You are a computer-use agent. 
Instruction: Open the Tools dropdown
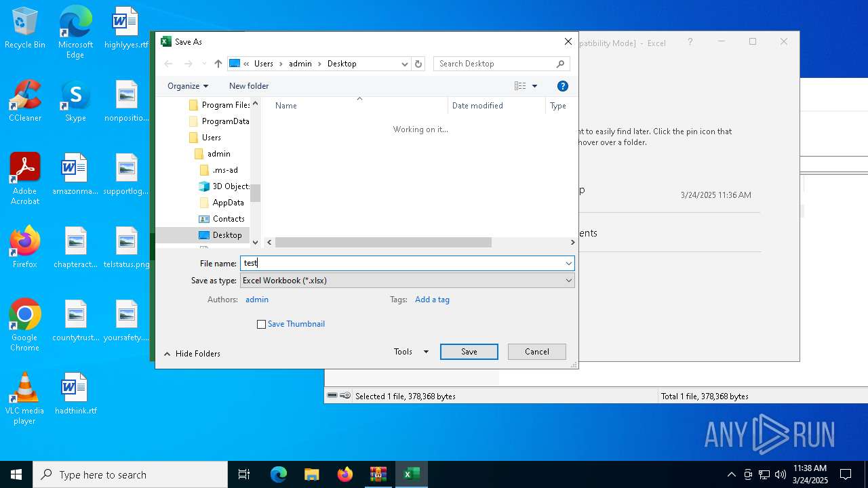point(411,352)
